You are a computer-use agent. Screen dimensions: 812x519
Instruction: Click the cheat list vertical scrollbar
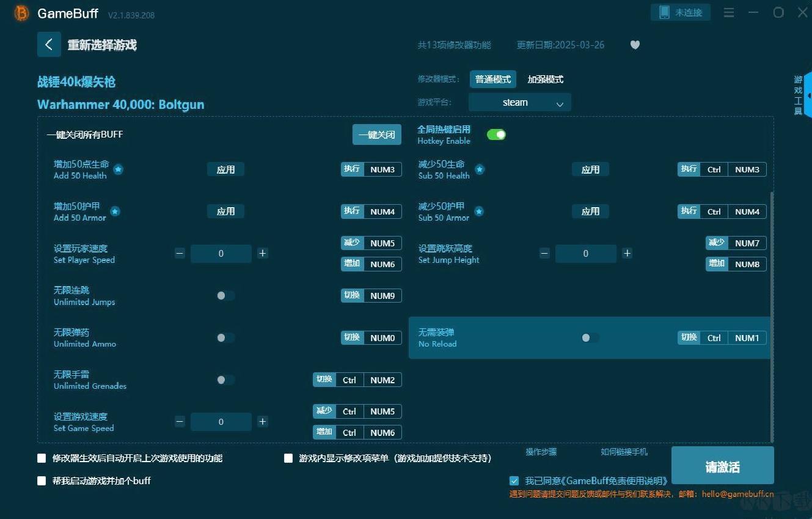pos(772,317)
